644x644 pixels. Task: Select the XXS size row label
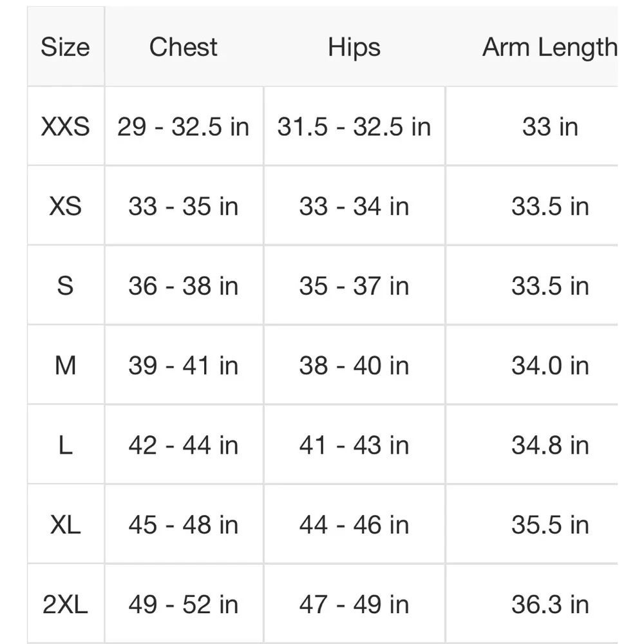[65, 126]
